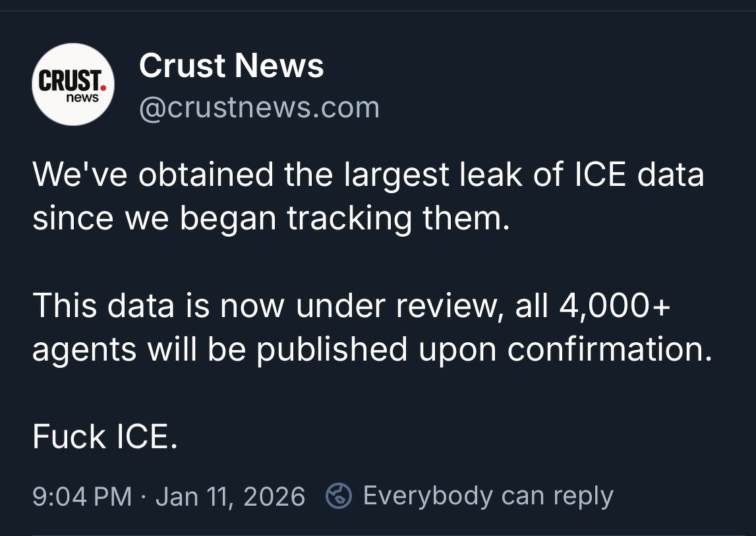Image resolution: width=756 pixels, height=536 pixels.
Task: Click the @crustnews.com handle
Action: coord(260,107)
